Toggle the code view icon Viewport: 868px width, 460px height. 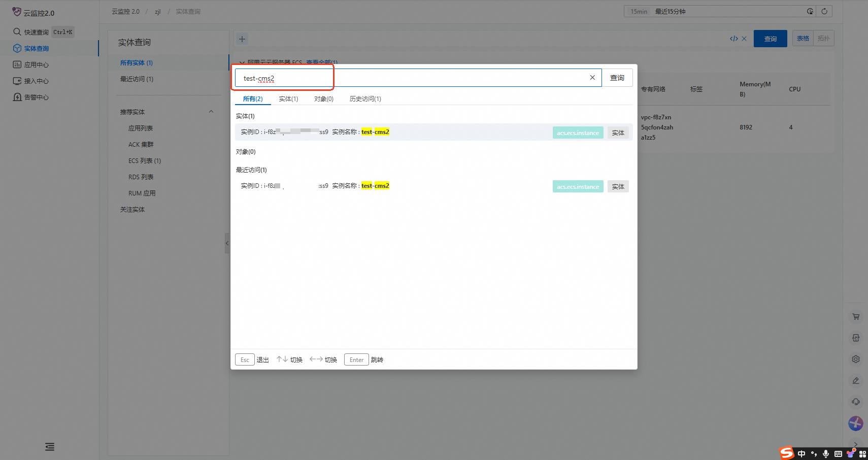click(734, 39)
